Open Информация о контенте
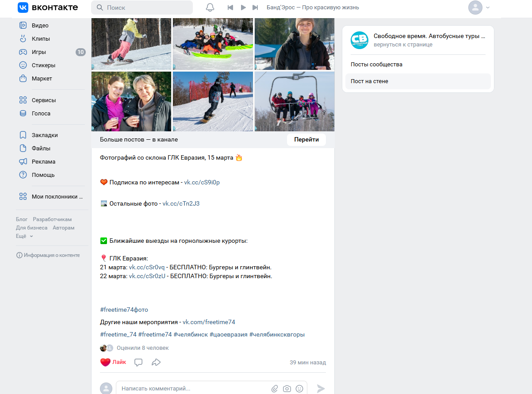This screenshot has height=394, width=532. [48, 255]
